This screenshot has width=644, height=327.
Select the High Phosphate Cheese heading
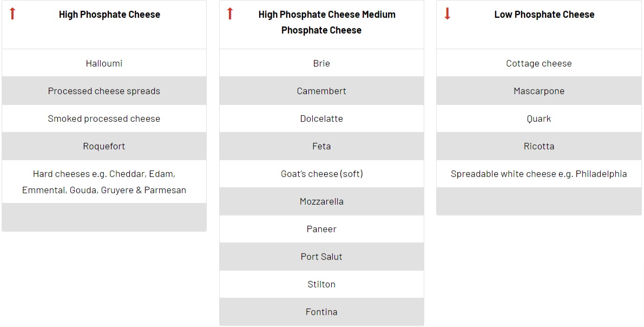(x=109, y=15)
